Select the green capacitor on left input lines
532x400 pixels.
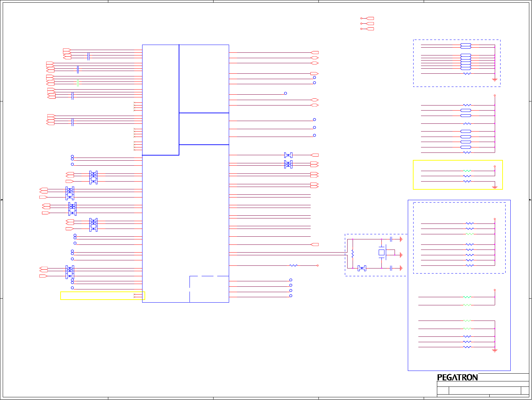(x=77, y=83)
